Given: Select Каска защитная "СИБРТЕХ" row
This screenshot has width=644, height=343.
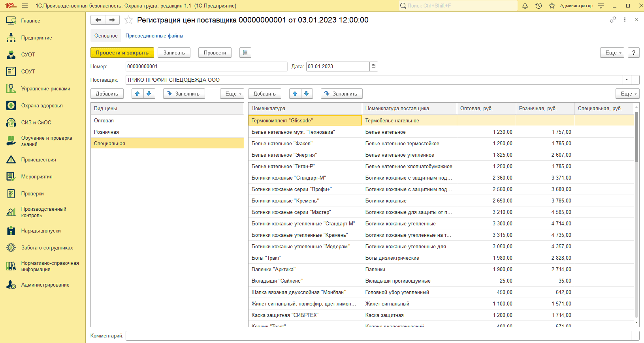Looking at the screenshot, I should click(x=441, y=315).
